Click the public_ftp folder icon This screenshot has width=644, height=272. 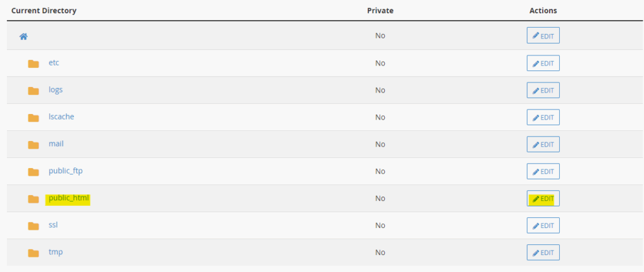(34, 172)
